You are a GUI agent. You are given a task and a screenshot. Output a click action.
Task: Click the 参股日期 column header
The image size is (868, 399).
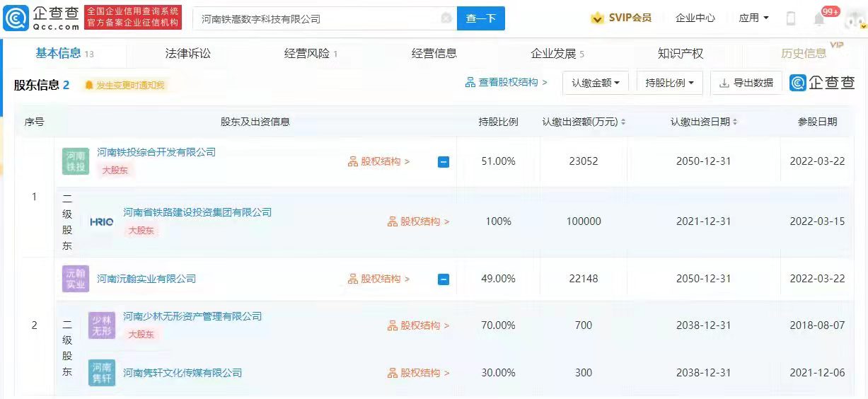[x=817, y=122]
